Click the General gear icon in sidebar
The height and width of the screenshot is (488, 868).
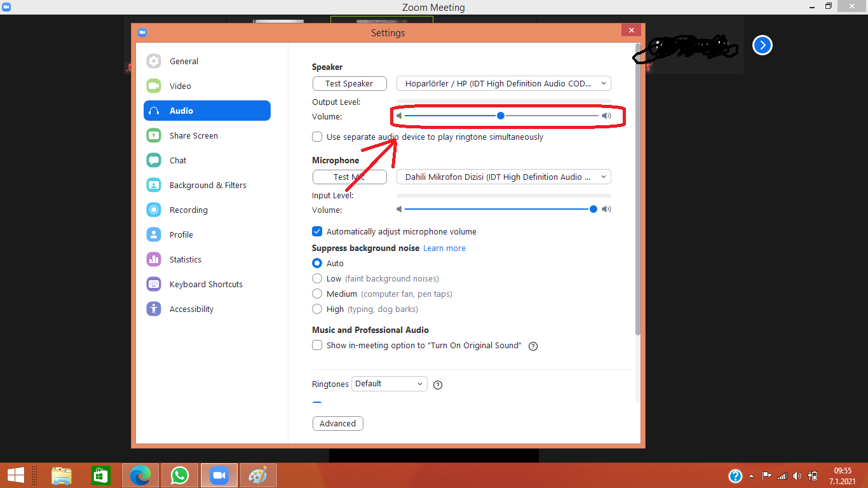click(154, 61)
